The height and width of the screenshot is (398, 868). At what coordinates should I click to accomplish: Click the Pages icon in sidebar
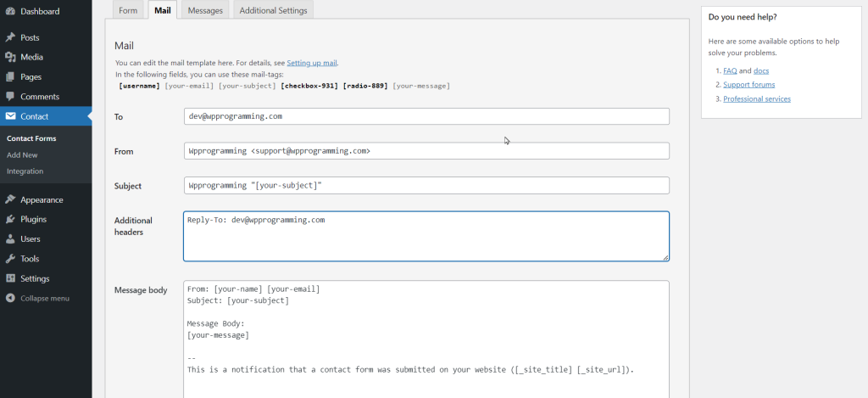[10, 77]
